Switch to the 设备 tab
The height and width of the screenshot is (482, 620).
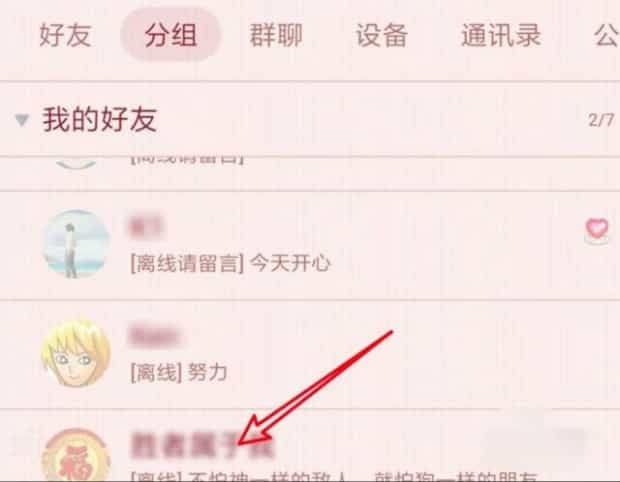pyautogui.click(x=382, y=36)
